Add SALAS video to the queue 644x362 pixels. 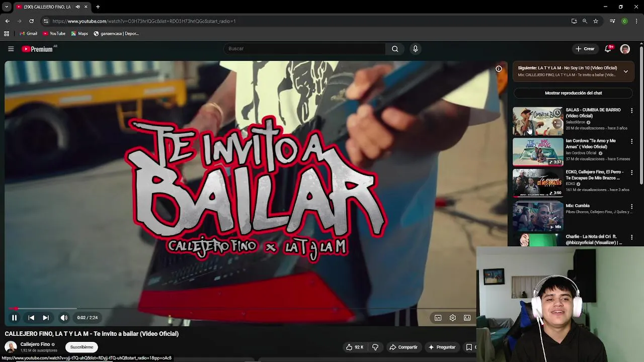click(557, 124)
